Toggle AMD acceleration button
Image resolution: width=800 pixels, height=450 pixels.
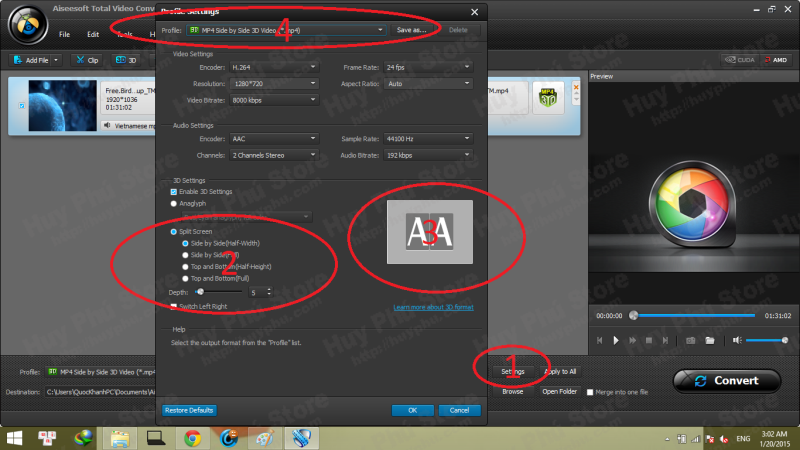pyautogui.click(x=776, y=60)
